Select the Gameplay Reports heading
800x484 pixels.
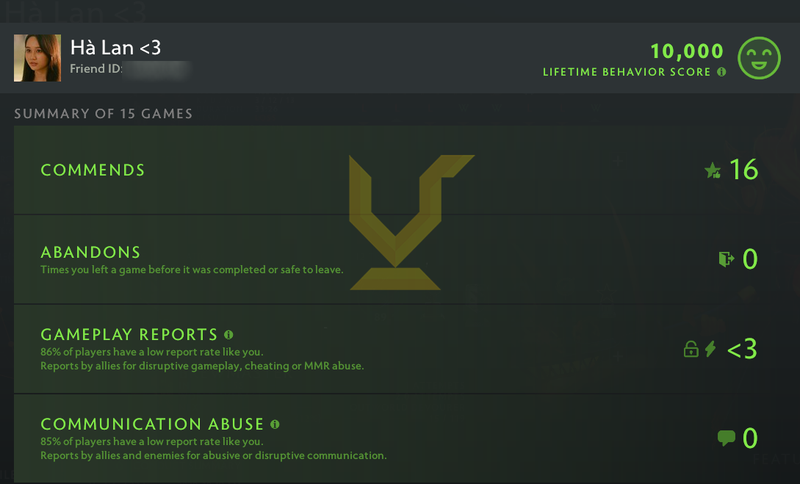click(x=129, y=335)
